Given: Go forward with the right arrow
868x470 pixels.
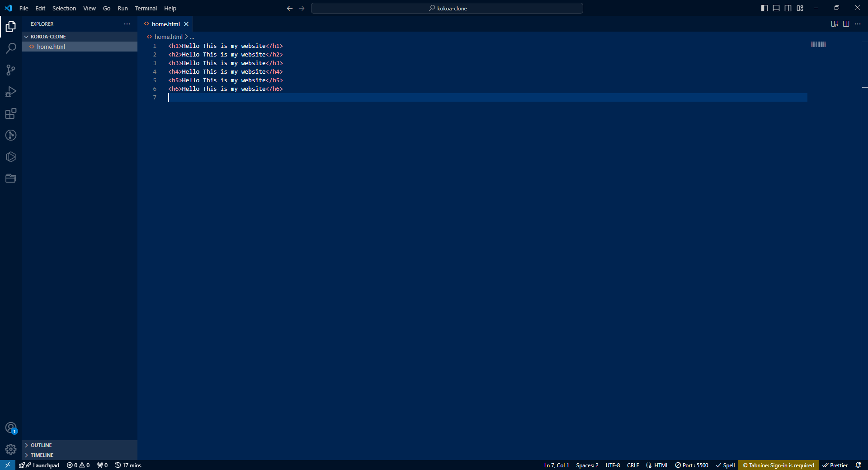Looking at the screenshot, I should 302,8.
